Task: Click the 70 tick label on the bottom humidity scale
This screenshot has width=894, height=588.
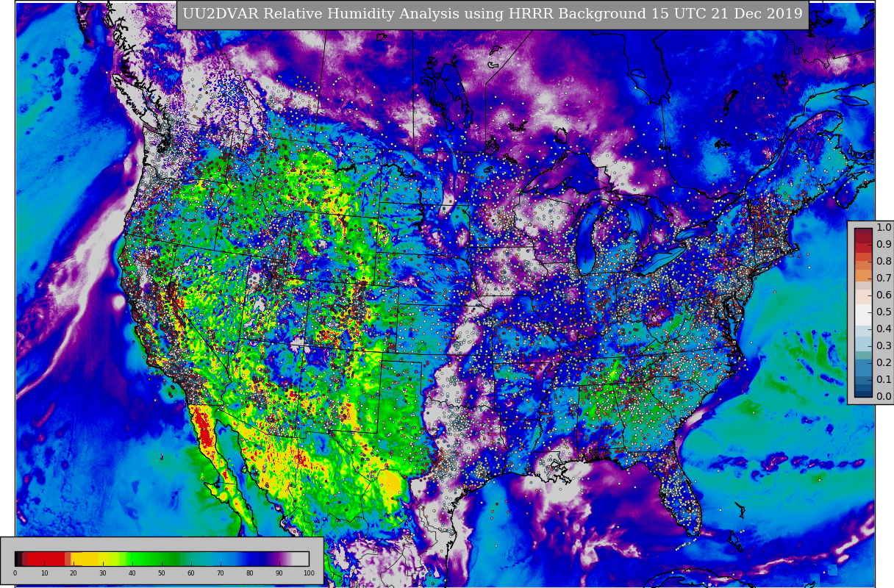Action: point(221,573)
